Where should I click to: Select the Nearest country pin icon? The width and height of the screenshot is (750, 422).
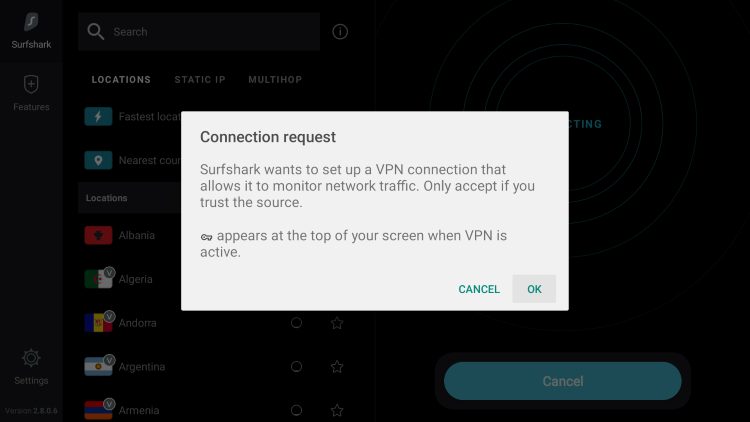coord(98,160)
